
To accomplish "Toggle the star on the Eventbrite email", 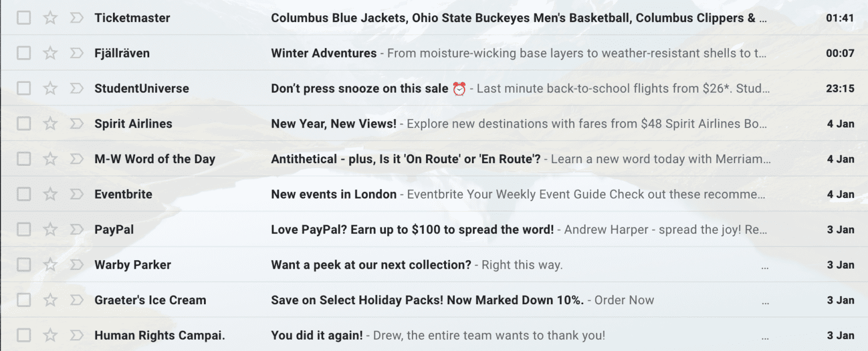I will tap(50, 194).
